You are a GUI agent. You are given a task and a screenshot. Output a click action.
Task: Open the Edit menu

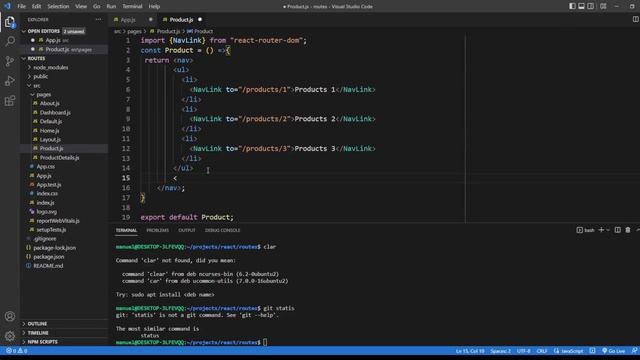36,6
